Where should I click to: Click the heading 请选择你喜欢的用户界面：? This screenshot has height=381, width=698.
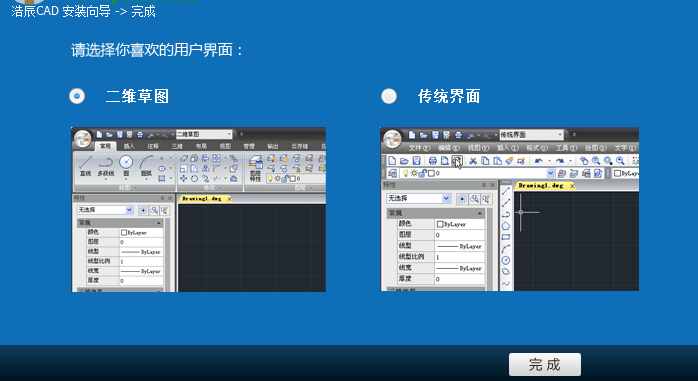(x=157, y=50)
